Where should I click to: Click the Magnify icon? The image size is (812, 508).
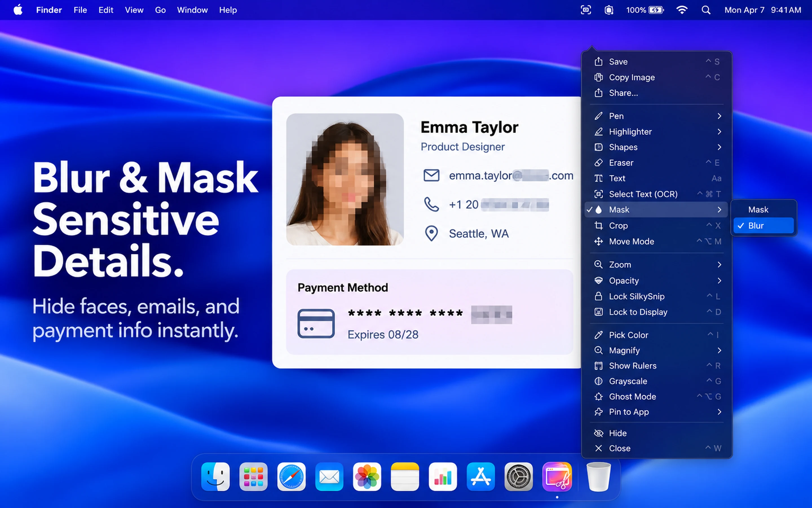598,351
